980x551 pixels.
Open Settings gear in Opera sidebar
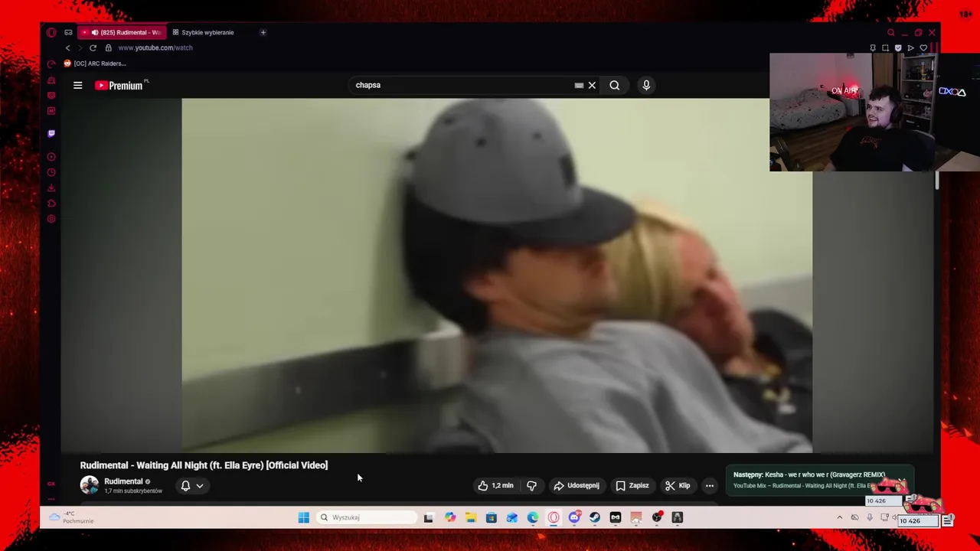(x=51, y=219)
